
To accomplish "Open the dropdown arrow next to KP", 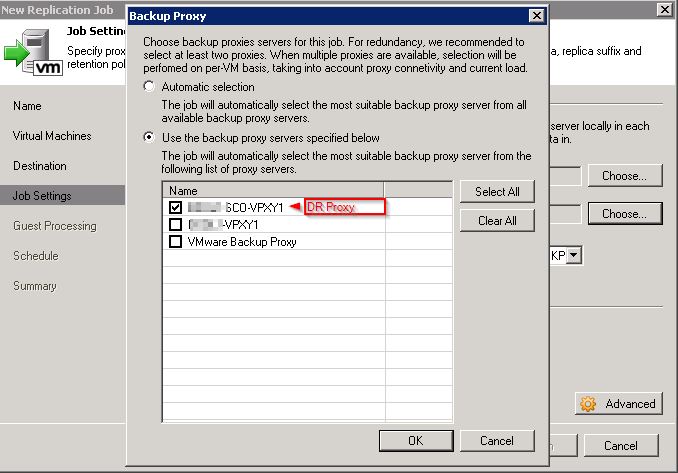I will (573, 255).
